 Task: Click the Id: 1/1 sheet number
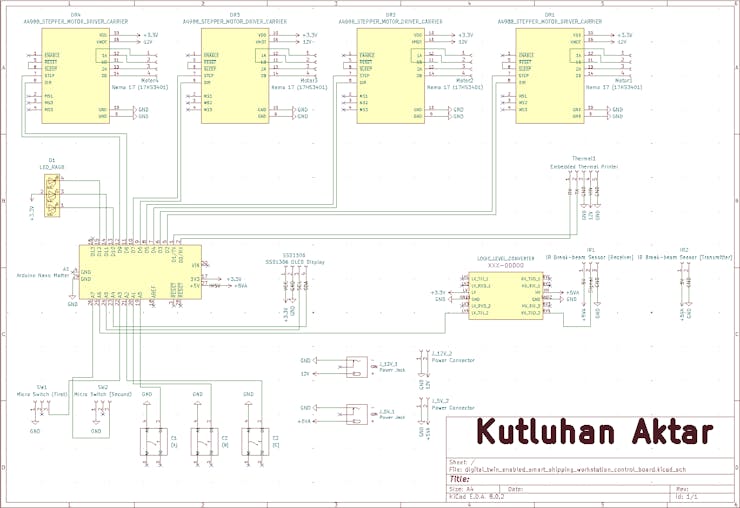click(x=687, y=497)
